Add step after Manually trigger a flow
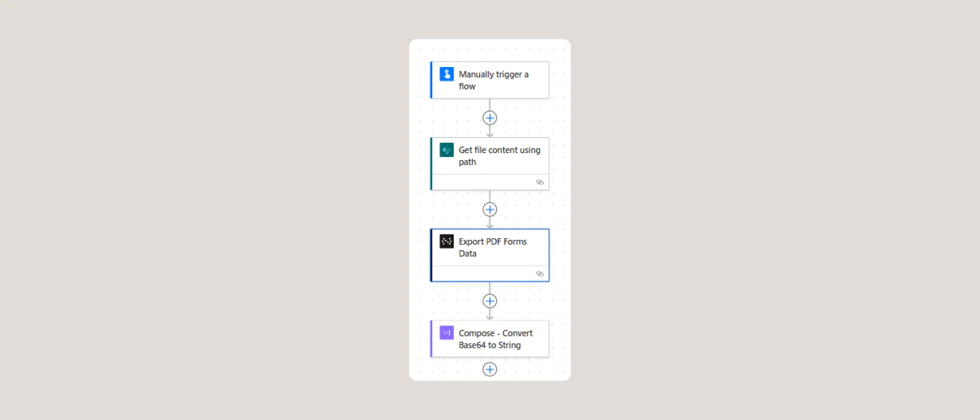The image size is (980, 420). pyautogui.click(x=490, y=118)
